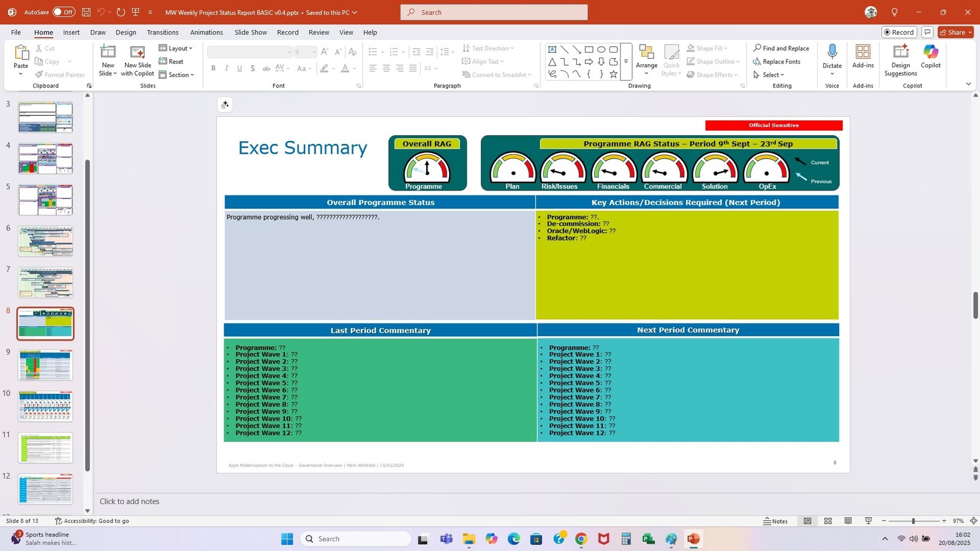Expand the Select dropdown in Editing
This screenshot has height=551, width=980.
[x=769, y=75]
